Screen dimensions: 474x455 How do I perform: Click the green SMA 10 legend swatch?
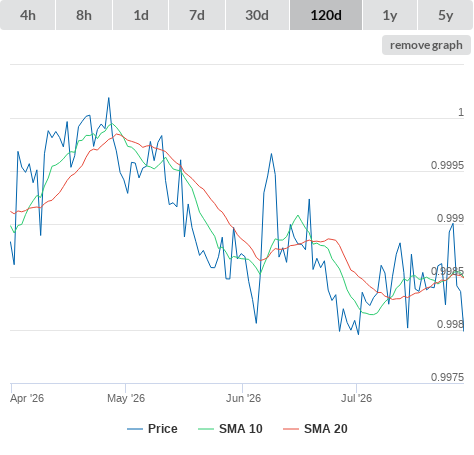point(206,429)
